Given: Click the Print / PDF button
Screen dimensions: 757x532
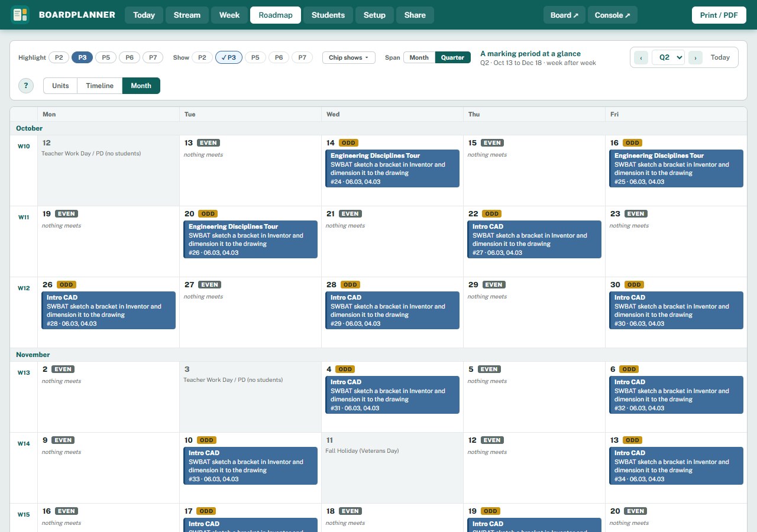Looking at the screenshot, I should (x=719, y=15).
